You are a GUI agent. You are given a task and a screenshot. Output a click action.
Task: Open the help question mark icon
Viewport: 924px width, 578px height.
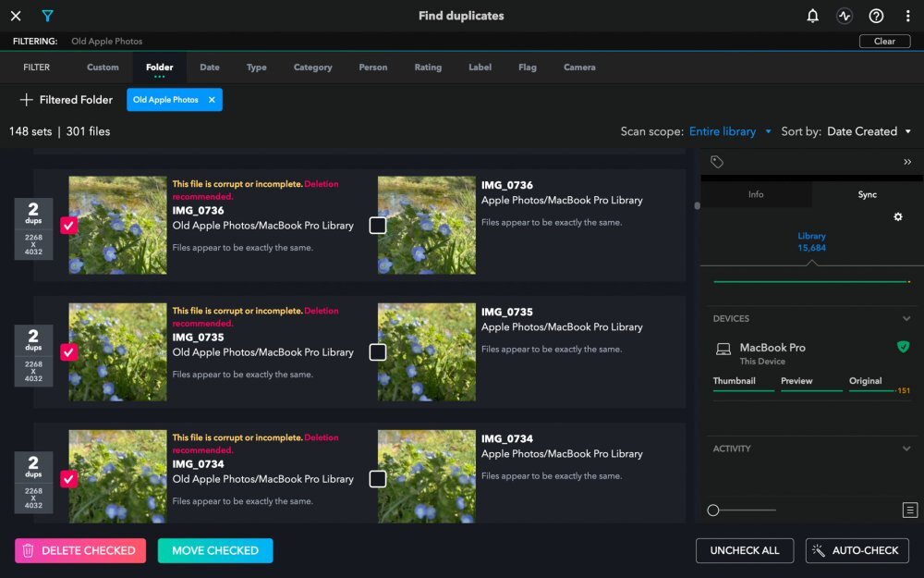click(x=876, y=16)
